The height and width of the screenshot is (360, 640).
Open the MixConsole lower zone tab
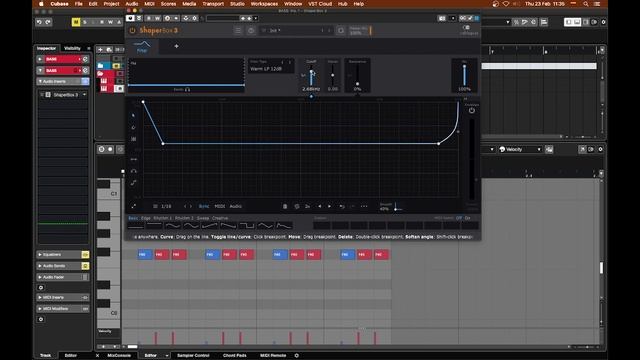(119, 356)
